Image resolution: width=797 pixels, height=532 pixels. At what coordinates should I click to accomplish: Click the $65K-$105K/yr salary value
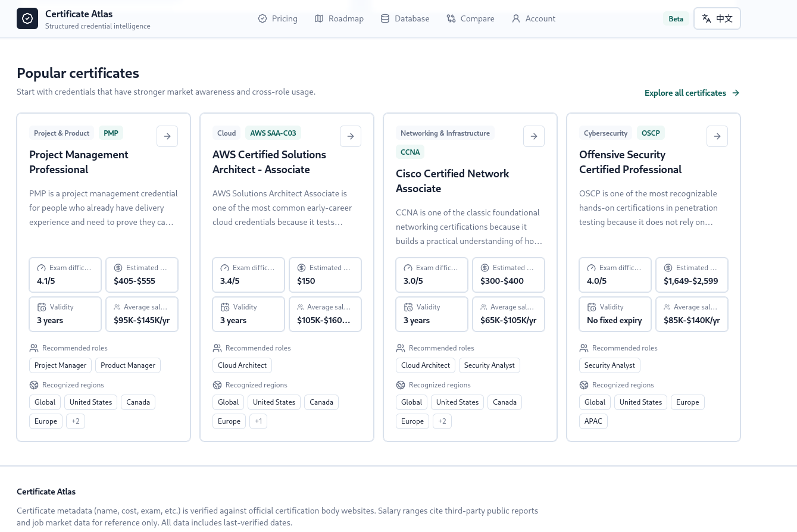click(508, 320)
